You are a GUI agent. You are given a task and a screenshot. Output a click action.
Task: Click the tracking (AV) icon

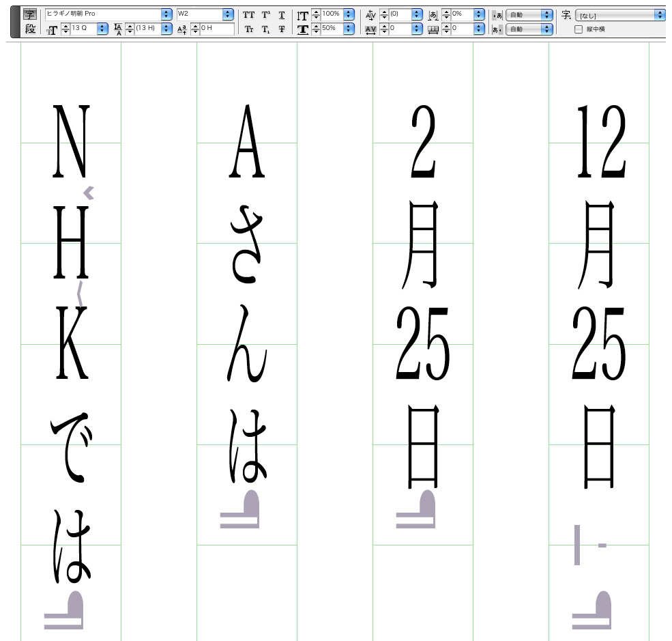370,29
